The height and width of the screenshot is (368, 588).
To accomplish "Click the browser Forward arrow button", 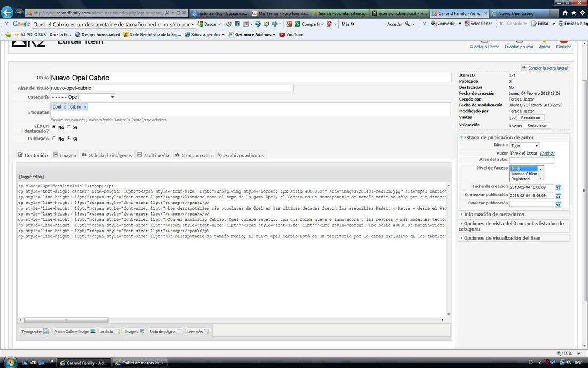I will 19,12.
